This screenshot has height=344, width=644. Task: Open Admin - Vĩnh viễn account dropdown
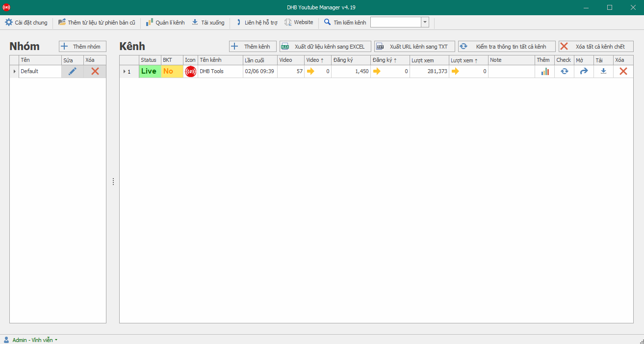tap(30, 340)
